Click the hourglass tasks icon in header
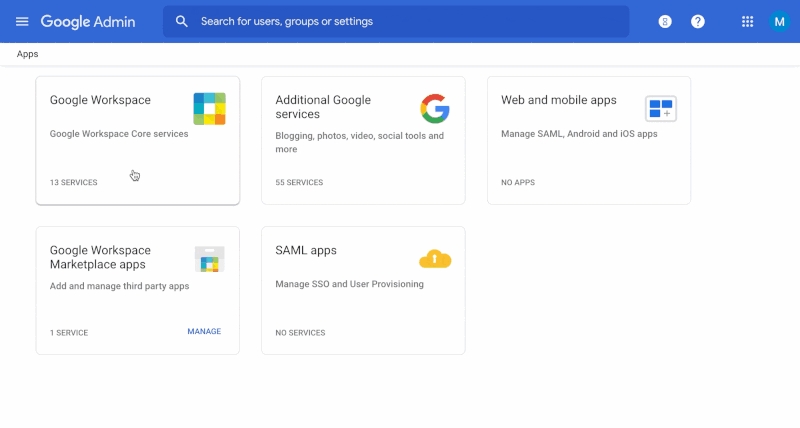The height and width of the screenshot is (428, 800). pos(665,21)
